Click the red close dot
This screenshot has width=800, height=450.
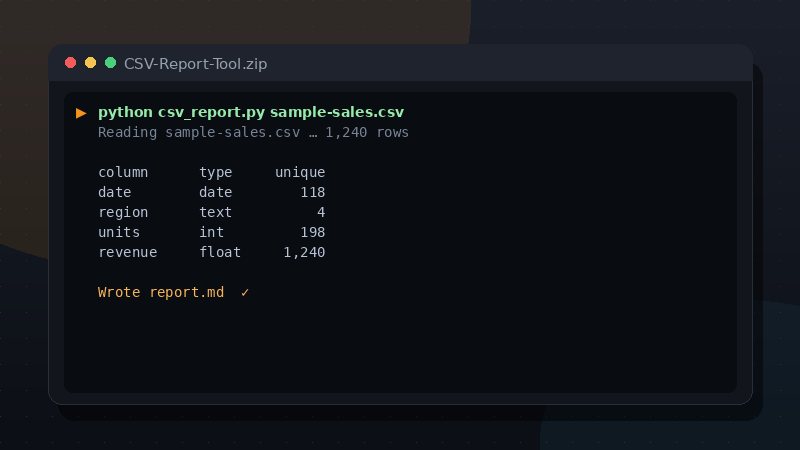70,63
